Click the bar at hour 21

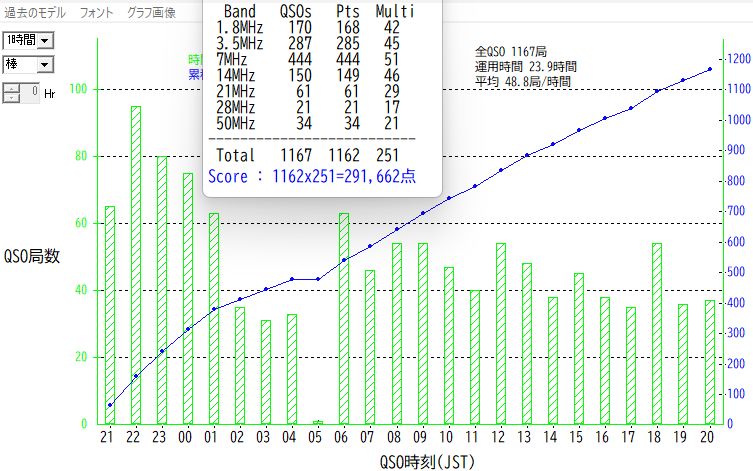[110, 315]
